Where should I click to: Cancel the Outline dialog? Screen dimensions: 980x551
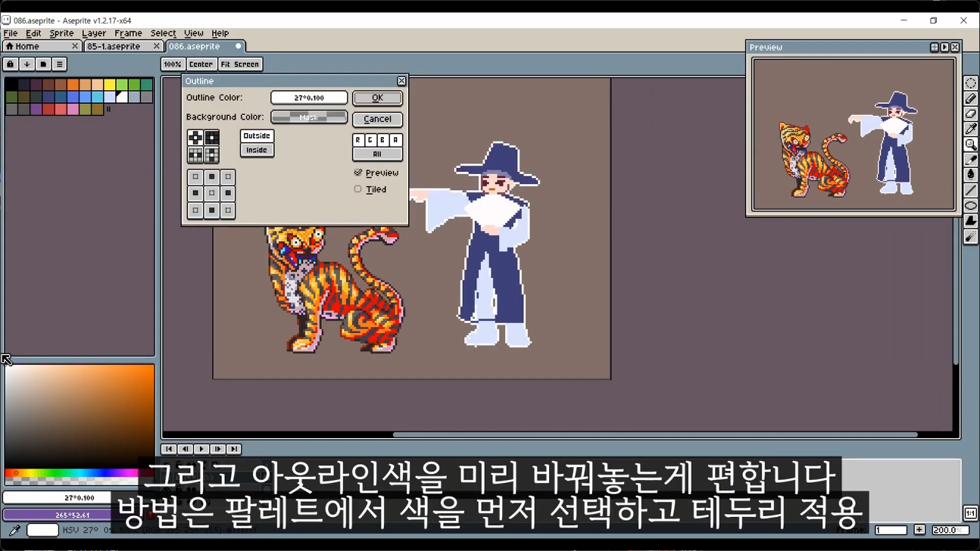(377, 119)
